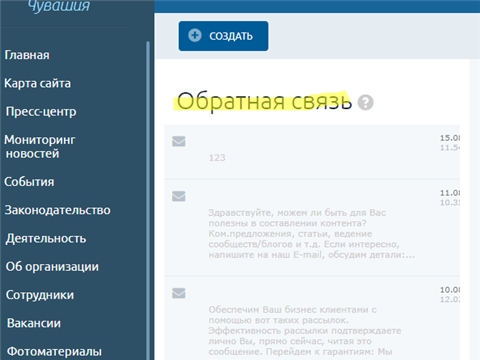Click the sidebar vertical scrollbar

click(148, 200)
